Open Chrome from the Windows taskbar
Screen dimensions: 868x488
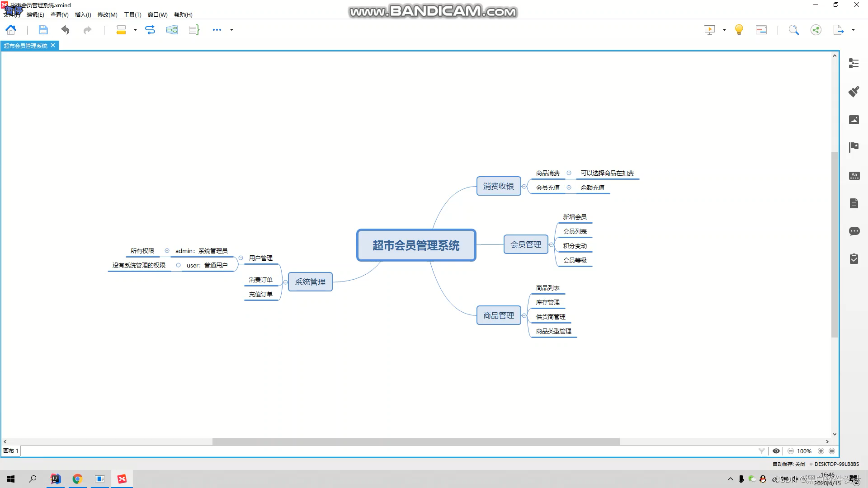pyautogui.click(x=77, y=479)
